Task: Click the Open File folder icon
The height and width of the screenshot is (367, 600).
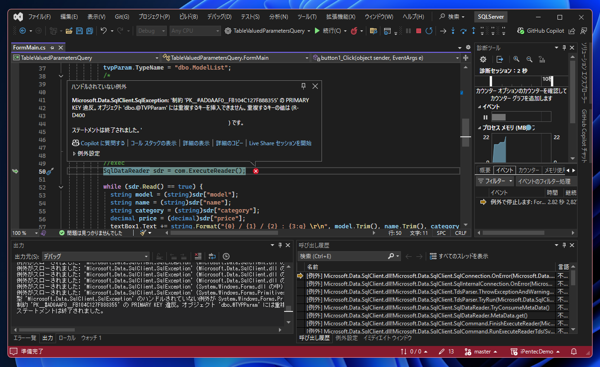Action: (x=69, y=31)
